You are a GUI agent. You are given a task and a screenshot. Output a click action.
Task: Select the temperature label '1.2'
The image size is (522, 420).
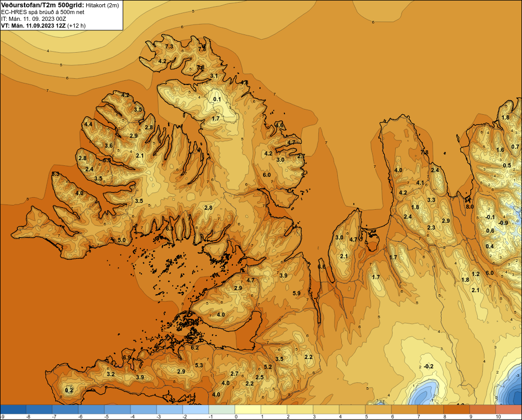476,274
